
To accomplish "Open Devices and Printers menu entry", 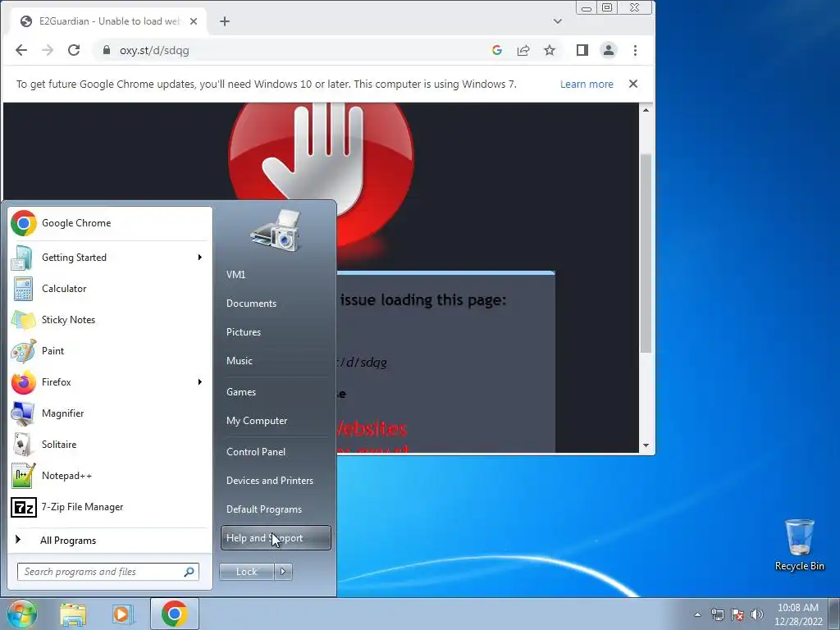I will point(276,481).
